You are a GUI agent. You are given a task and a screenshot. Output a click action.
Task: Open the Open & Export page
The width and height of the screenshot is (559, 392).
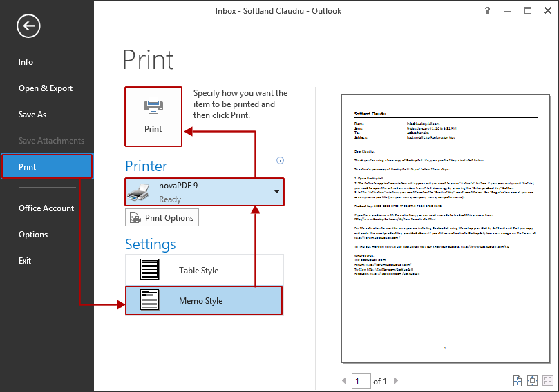point(46,88)
